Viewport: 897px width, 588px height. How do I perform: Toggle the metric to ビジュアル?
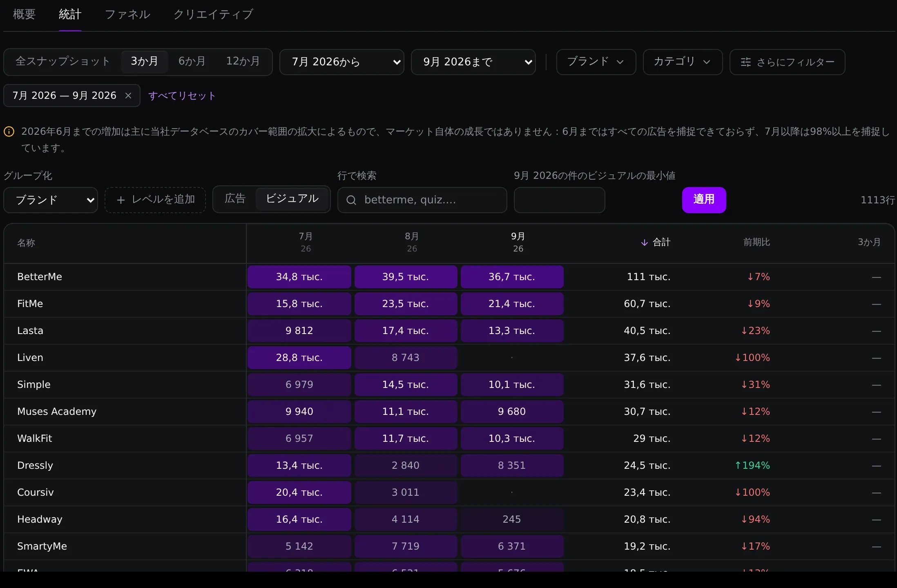(x=292, y=199)
